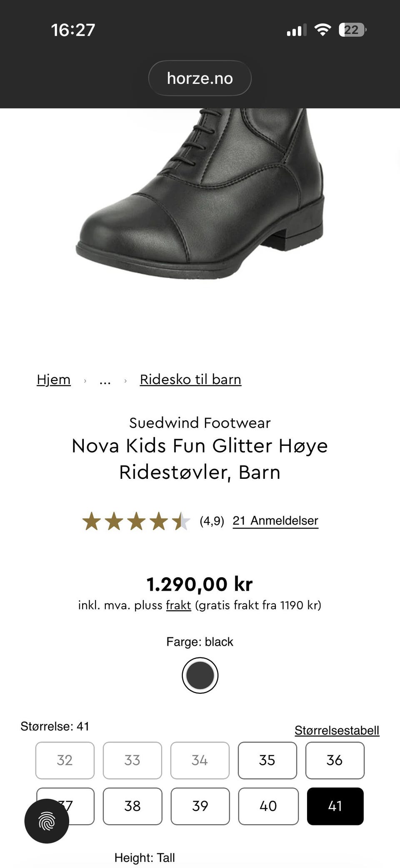Select the black color swatch
The height and width of the screenshot is (868, 400).
point(200,675)
